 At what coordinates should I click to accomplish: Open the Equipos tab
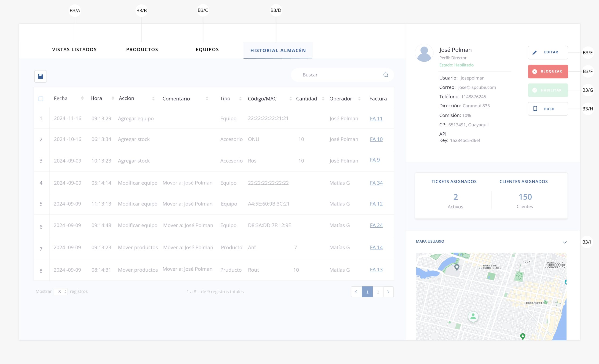[207, 50]
